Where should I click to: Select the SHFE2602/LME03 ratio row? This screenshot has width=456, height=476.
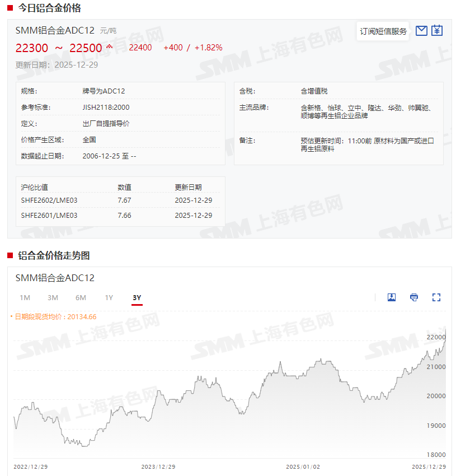(49, 200)
